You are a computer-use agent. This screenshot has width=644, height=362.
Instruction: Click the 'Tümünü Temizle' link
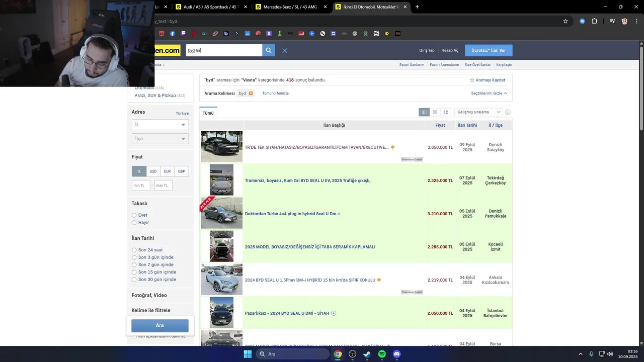275,94
